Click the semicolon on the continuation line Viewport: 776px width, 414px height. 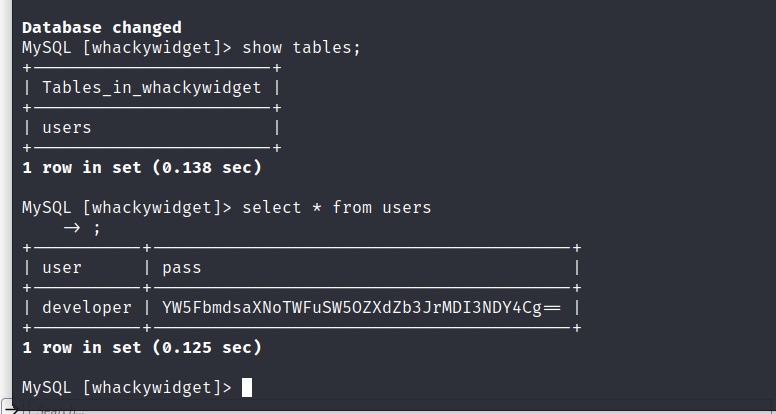click(x=97, y=229)
